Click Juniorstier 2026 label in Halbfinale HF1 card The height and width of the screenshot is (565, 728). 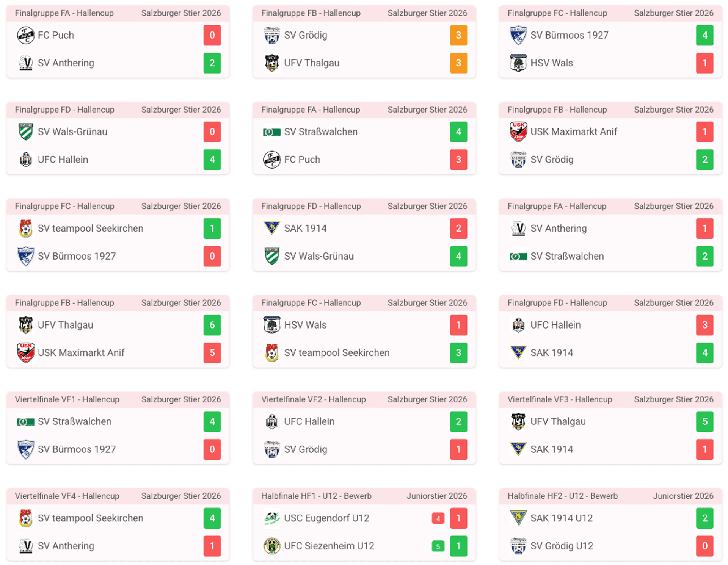pos(436,496)
